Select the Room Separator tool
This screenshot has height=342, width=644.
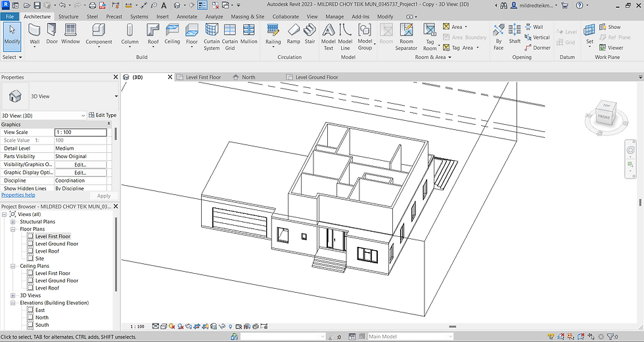click(406, 37)
